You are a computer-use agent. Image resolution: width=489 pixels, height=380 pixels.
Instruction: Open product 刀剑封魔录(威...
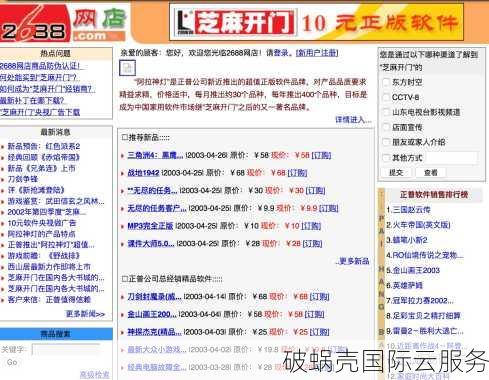155,297
